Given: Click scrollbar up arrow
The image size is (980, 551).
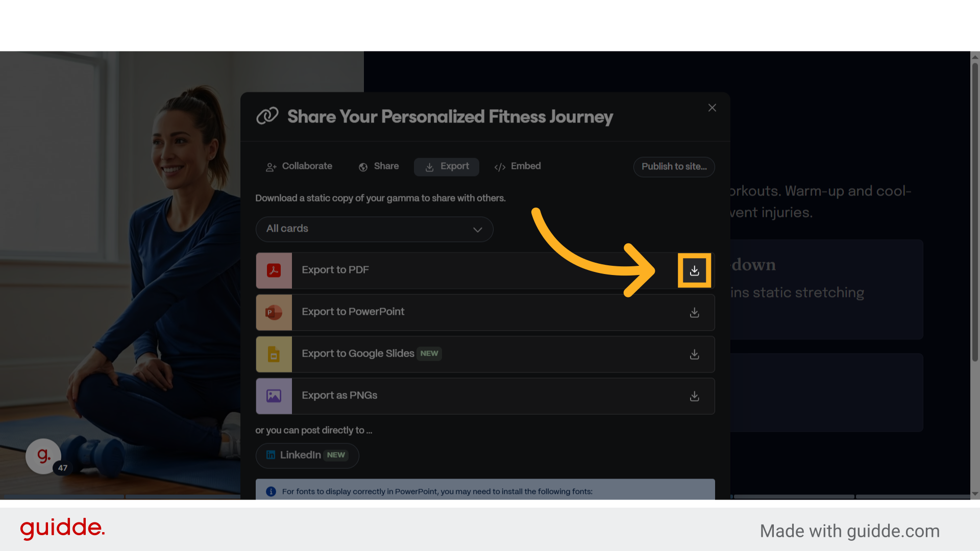Looking at the screenshot, I should [975, 57].
